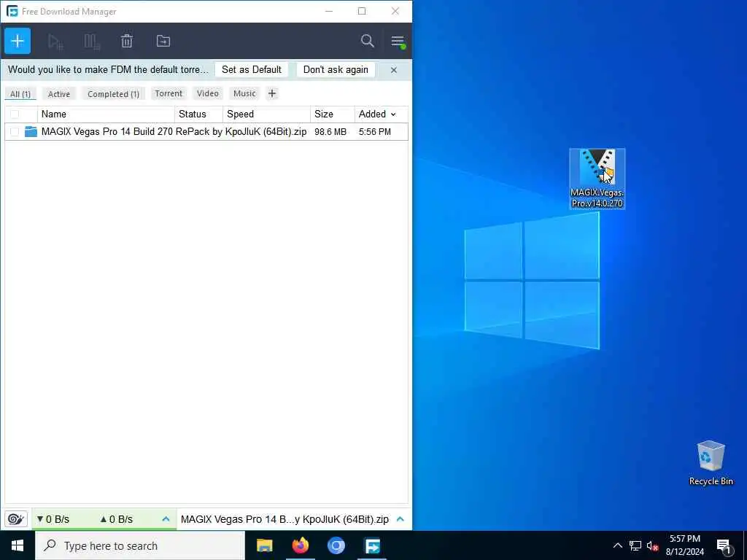The width and height of the screenshot is (747, 560).
Task: Select MAGIX.Vegas.Pro.v14.0.270 desktop icon
Action: (597, 179)
